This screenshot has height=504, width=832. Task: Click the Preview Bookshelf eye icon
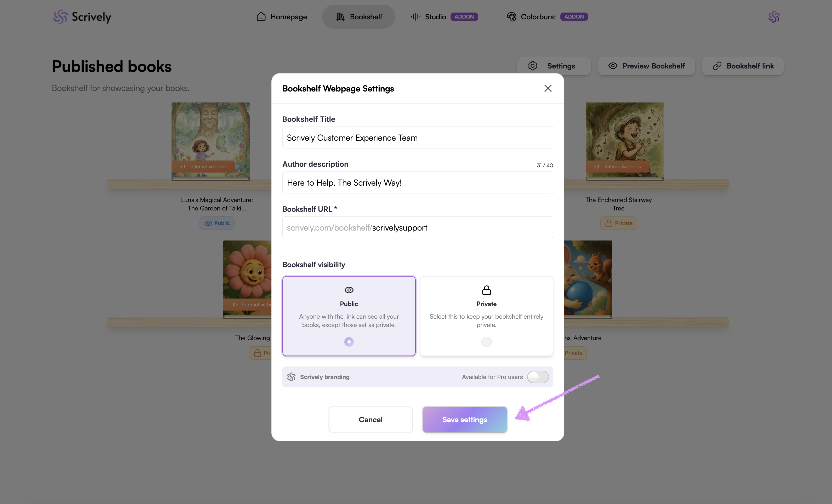tap(613, 66)
